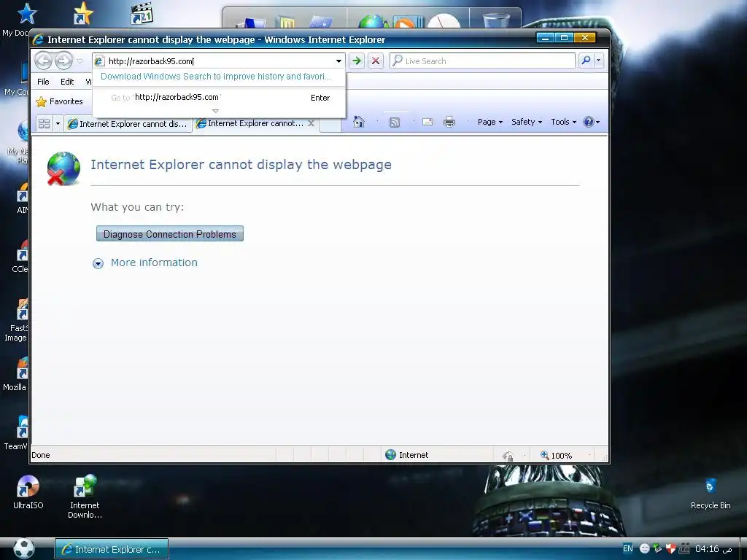Open the soccer ball Start button
The image size is (747, 560).
point(24,548)
